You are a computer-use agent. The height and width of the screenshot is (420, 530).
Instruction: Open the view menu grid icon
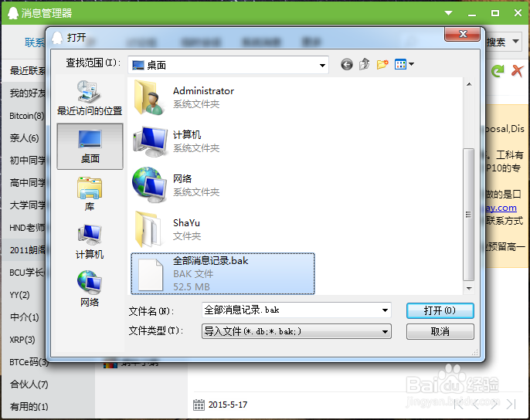click(400, 64)
